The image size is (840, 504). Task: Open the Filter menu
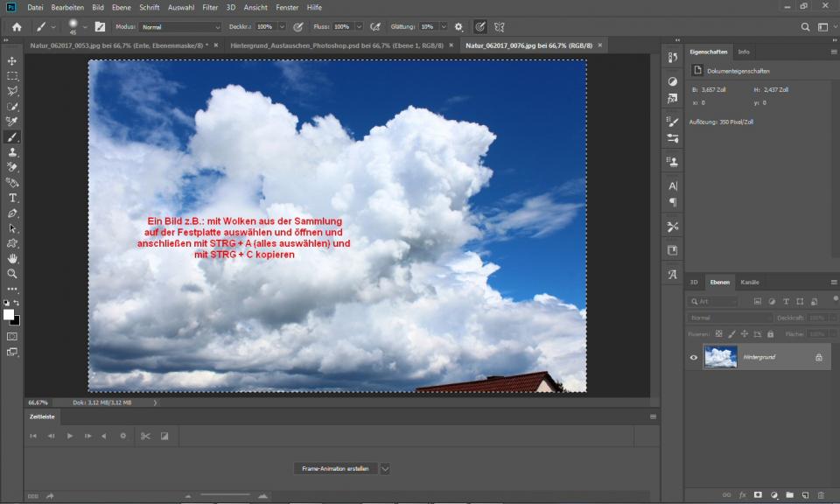pyautogui.click(x=210, y=7)
